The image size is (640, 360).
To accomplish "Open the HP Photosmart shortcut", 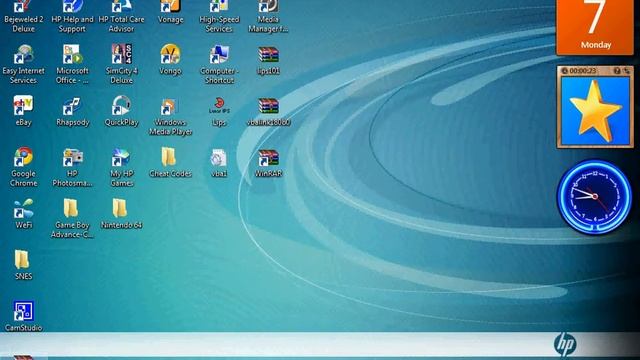I will click(72, 167).
